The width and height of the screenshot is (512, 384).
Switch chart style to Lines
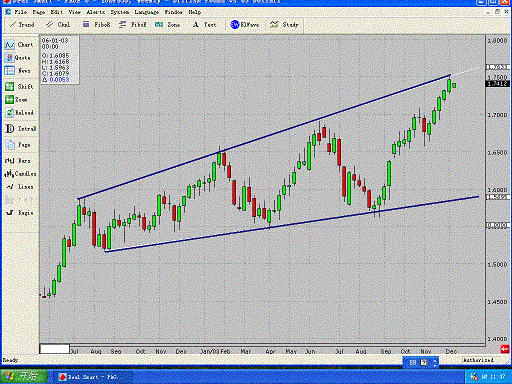point(19,187)
